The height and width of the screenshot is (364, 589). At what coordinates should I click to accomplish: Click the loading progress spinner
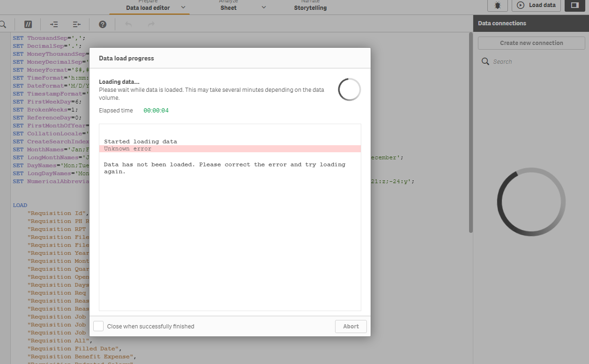[349, 89]
